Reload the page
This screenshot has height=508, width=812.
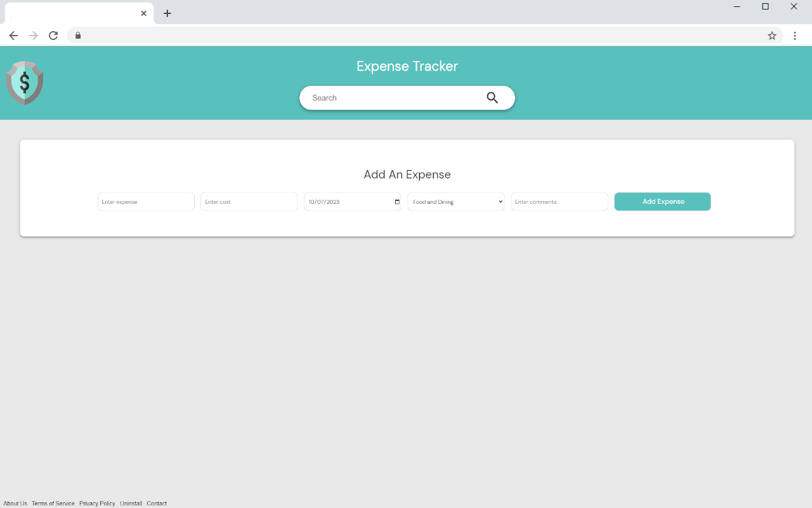tap(53, 36)
